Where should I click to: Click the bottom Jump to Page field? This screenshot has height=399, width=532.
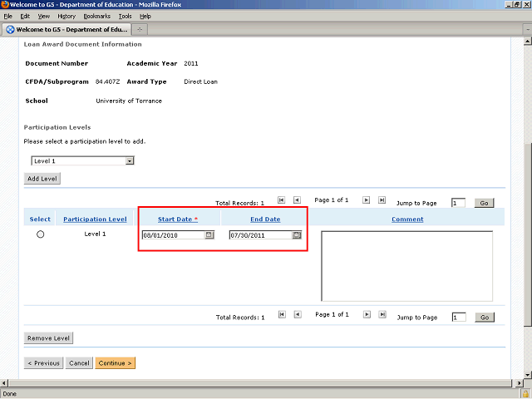point(459,318)
